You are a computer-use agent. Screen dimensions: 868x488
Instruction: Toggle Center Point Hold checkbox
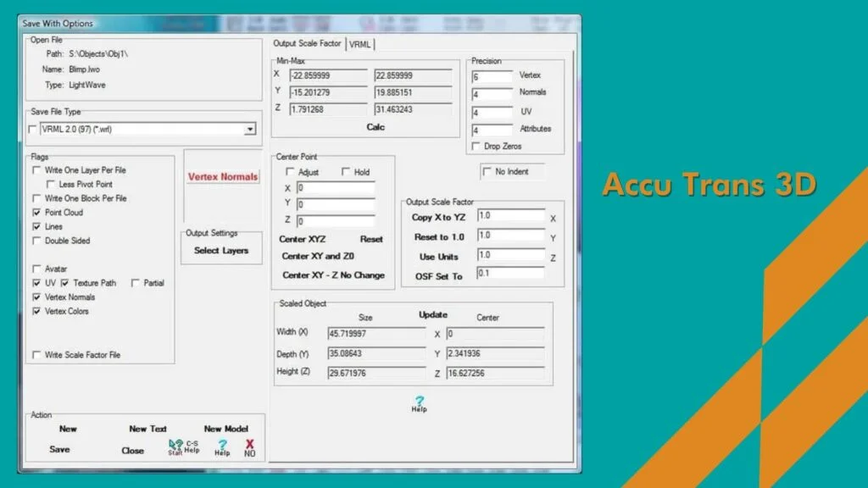(x=346, y=172)
